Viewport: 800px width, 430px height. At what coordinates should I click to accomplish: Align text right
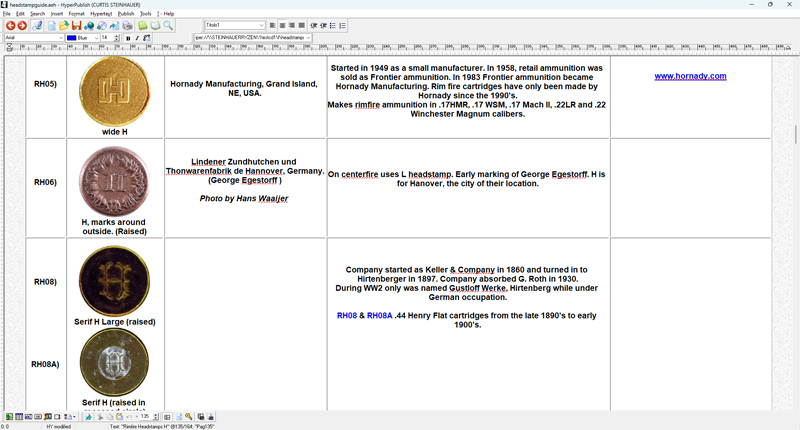(292, 25)
